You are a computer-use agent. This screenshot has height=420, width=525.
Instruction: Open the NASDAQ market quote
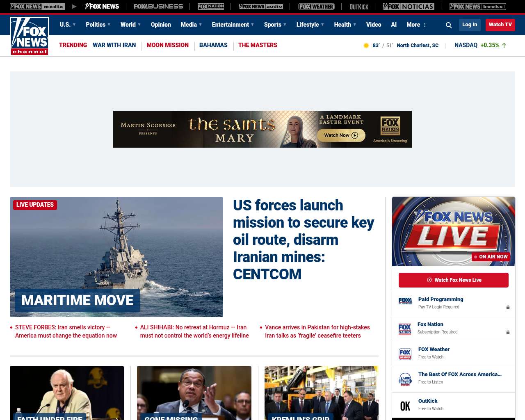pyautogui.click(x=466, y=45)
